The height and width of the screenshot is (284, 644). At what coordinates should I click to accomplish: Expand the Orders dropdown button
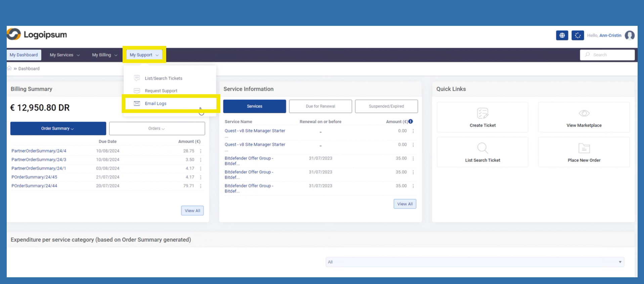coord(157,129)
